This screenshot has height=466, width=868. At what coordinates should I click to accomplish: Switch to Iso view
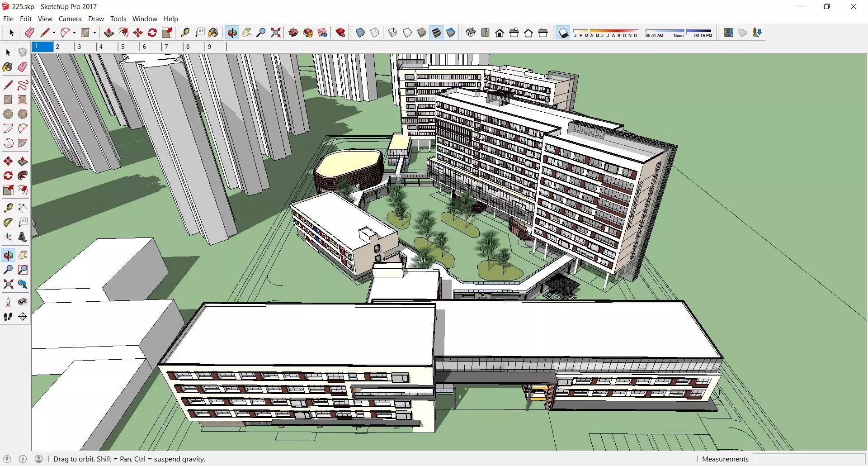click(471, 33)
